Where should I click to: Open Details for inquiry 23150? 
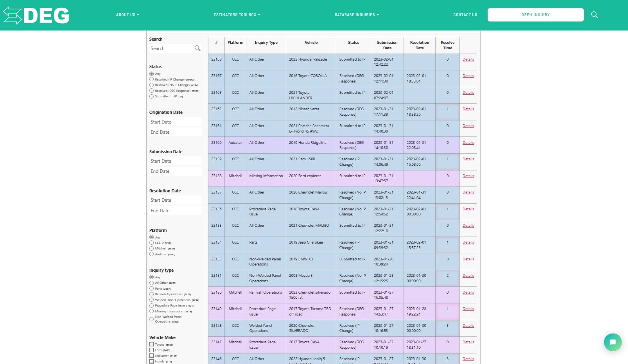468,292
